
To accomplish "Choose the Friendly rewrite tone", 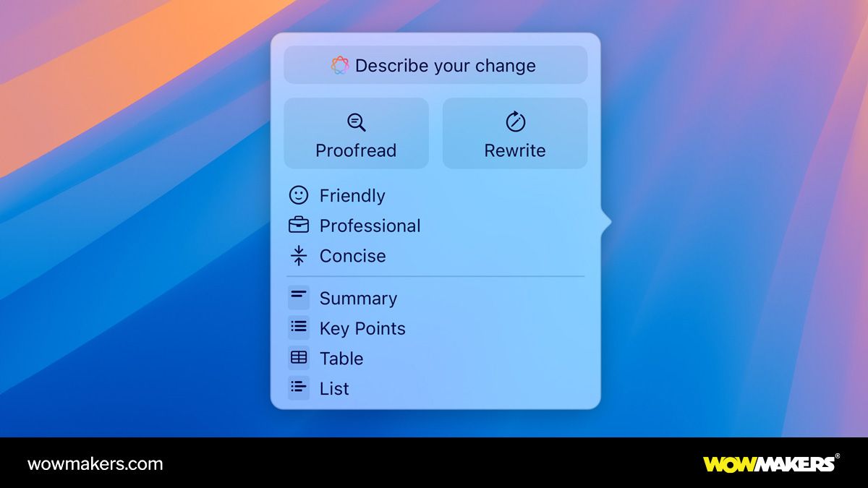I will click(352, 195).
